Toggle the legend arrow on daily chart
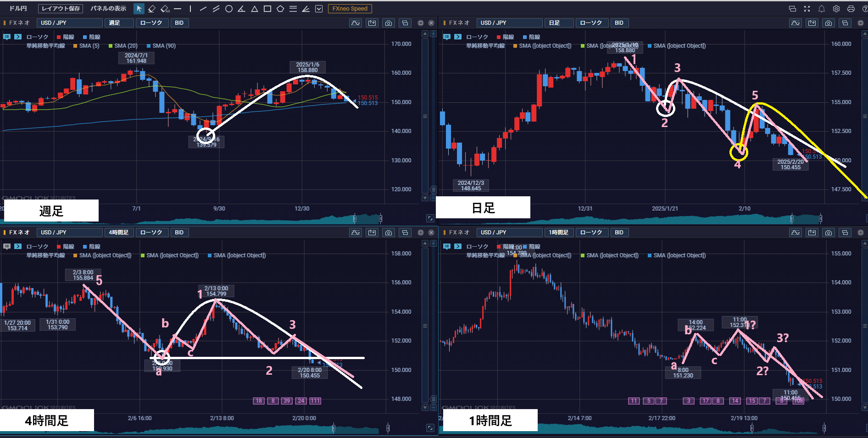The image size is (868, 438). tap(458, 37)
